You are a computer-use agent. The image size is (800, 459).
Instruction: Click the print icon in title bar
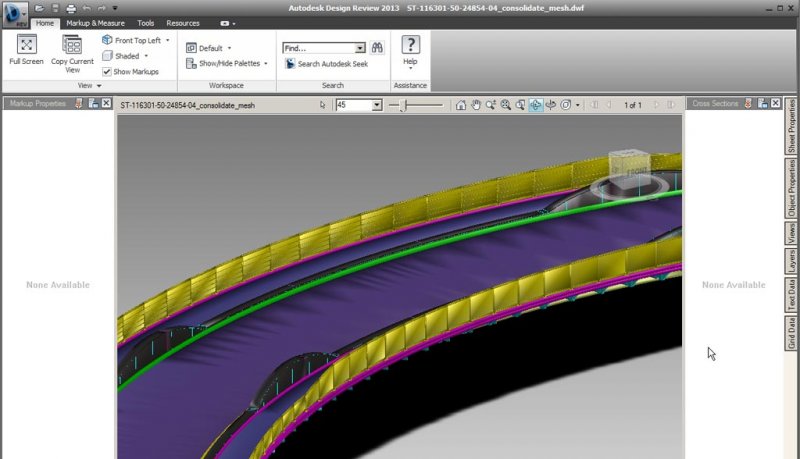(70, 8)
